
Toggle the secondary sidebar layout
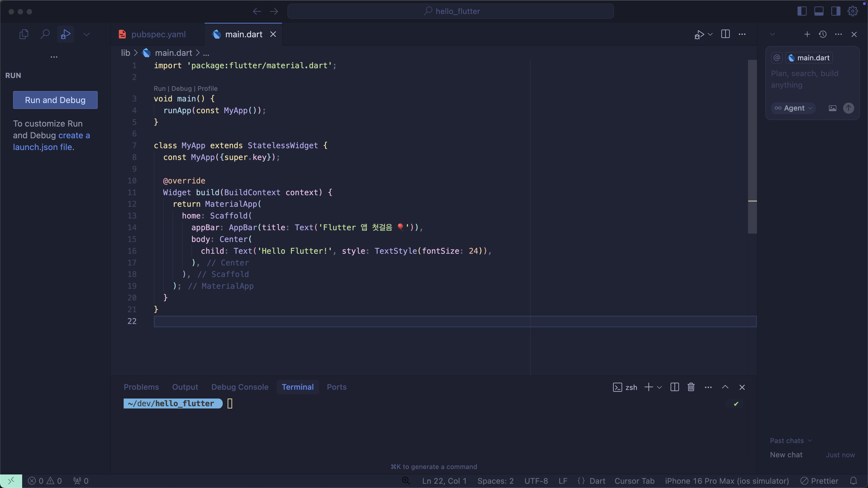(836, 11)
